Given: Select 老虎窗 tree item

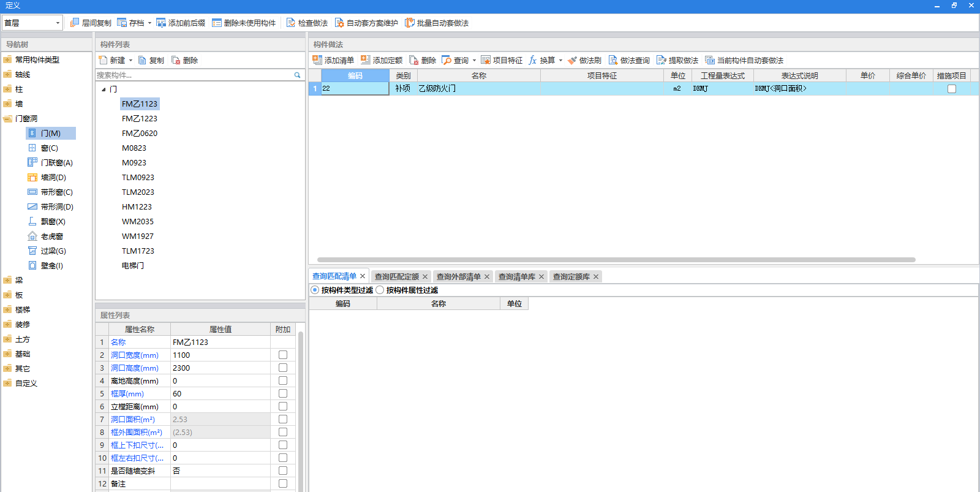Looking at the screenshot, I should [x=51, y=236].
